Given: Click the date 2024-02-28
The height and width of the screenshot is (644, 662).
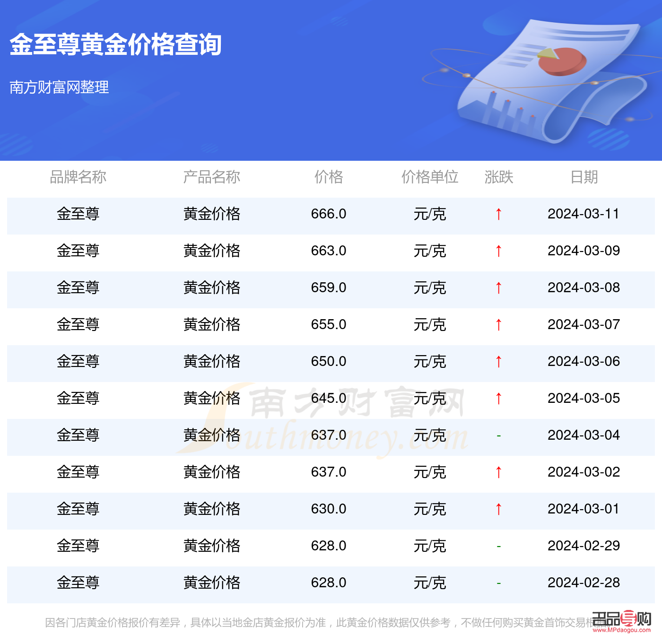Looking at the screenshot, I should click(584, 583).
